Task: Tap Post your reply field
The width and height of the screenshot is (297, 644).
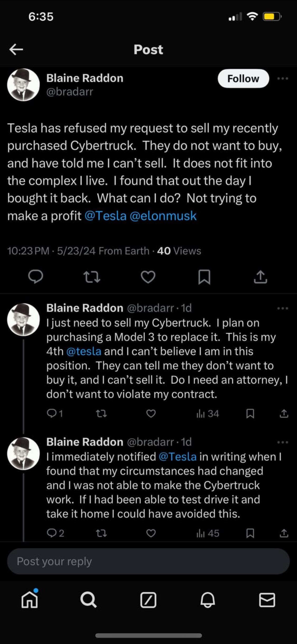Action: (148, 561)
